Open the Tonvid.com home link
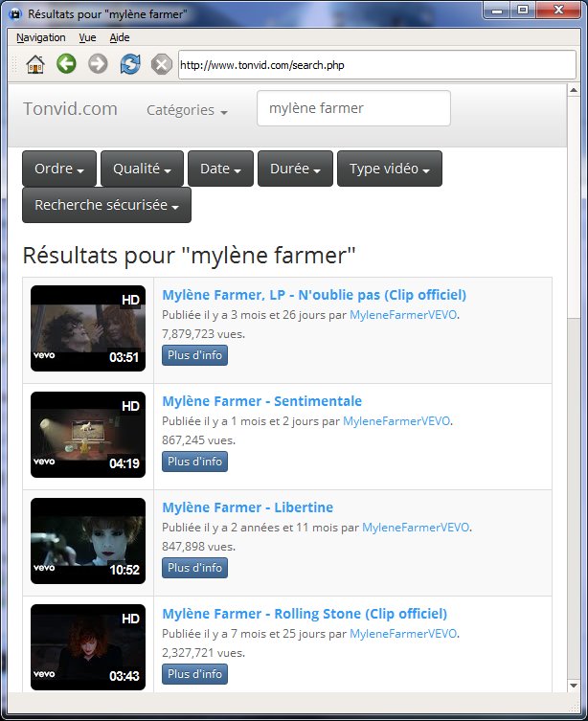 click(x=70, y=109)
